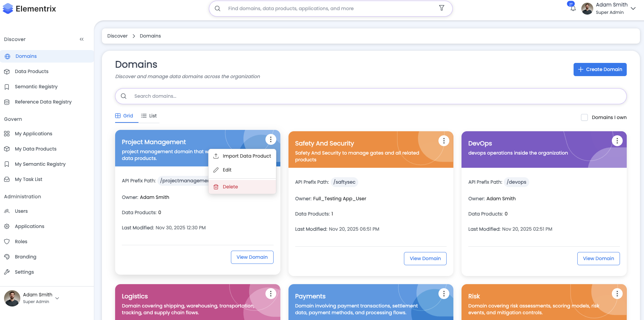644x320 pixels.
Task: Click View Domain on Project Management card
Action: pos(252,257)
